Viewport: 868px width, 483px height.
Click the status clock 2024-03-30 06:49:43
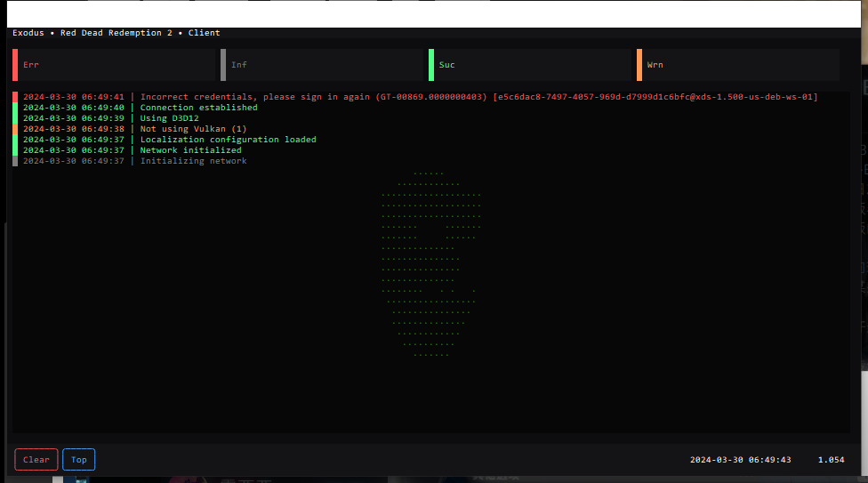(740, 460)
